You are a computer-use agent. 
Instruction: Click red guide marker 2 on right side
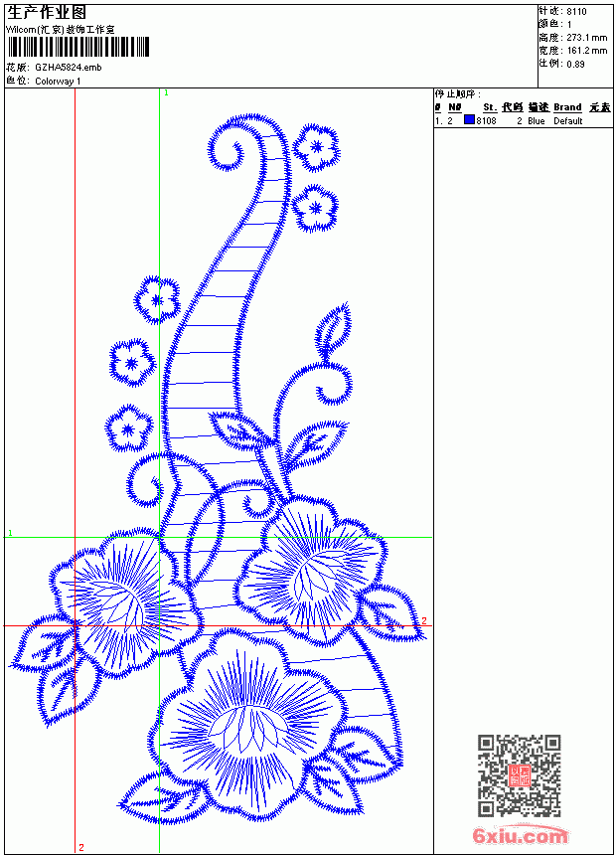click(424, 620)
